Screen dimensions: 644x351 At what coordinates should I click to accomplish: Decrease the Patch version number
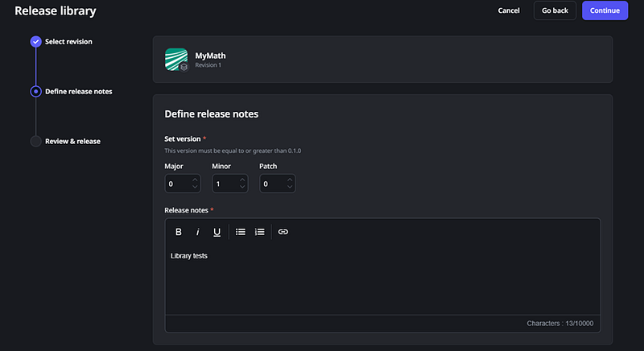pyautogui.click(x=290, y=187)
